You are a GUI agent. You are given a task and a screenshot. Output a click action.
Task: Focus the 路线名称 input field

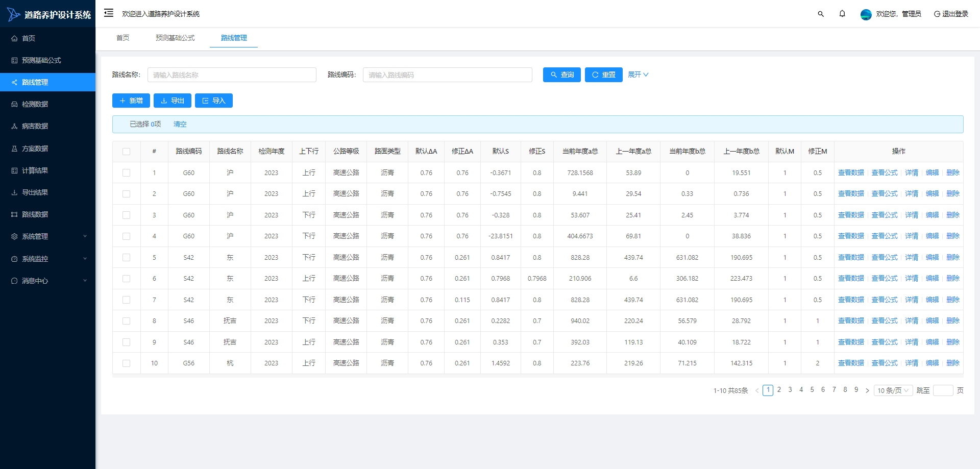(x=232, y=75)
